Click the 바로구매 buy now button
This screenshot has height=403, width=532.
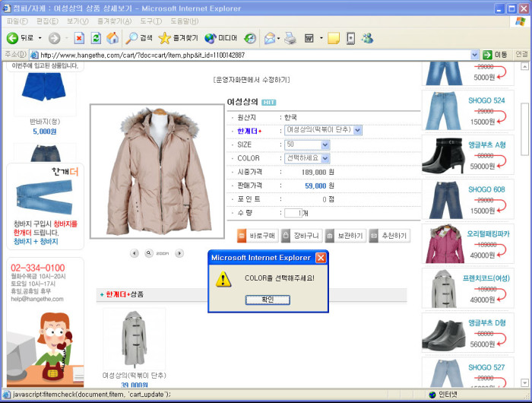[x=257, y=236]
